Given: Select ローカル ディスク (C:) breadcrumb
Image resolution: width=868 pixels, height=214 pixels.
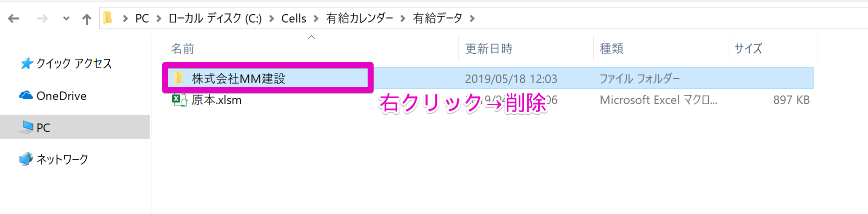Looking at the screenshot, I should [x=215, y=18].
